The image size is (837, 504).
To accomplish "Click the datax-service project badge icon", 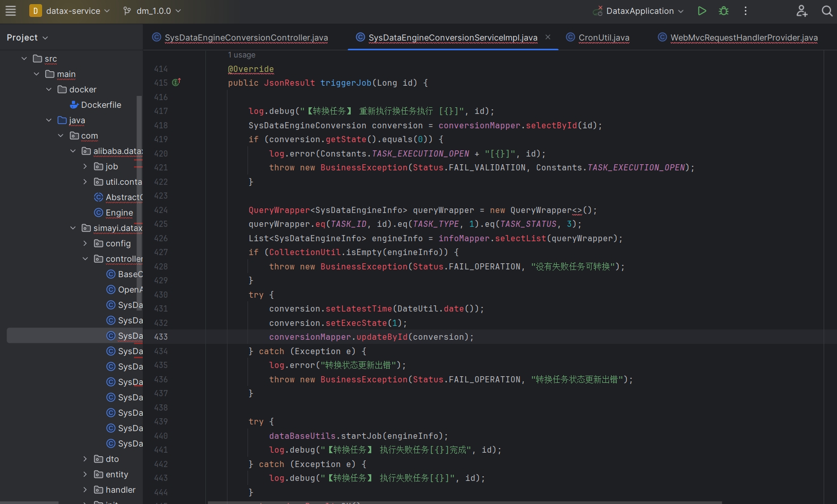I will click(x=35, y=11).
